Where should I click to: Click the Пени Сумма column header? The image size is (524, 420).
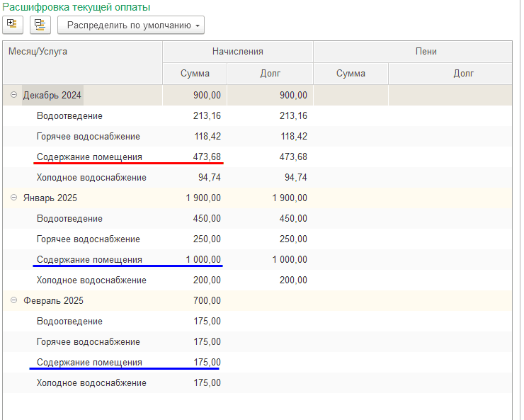[x=351, y=74]
